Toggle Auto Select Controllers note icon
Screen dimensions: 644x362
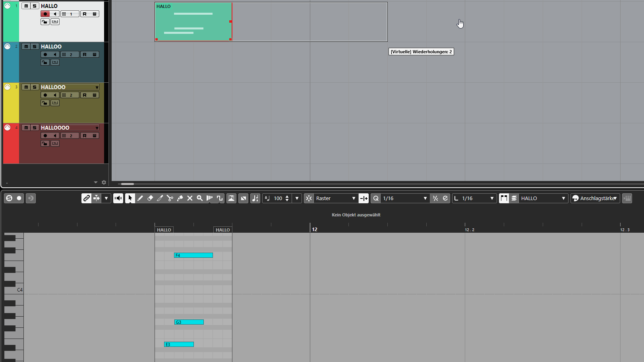[255, 198]
